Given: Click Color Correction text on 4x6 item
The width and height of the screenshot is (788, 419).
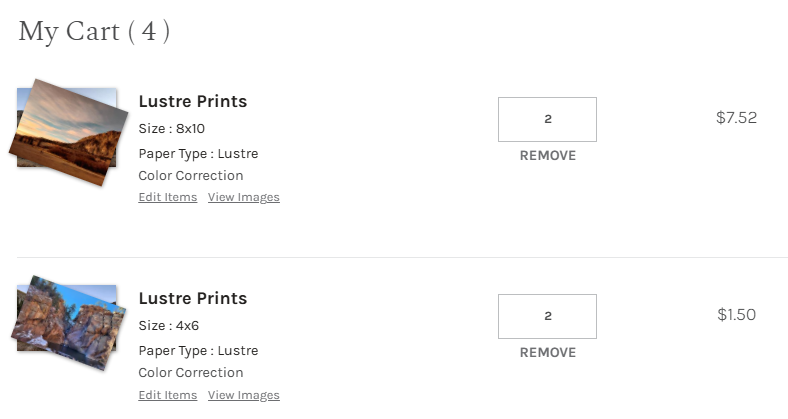Looking at the screenshot, I should 190,373.
